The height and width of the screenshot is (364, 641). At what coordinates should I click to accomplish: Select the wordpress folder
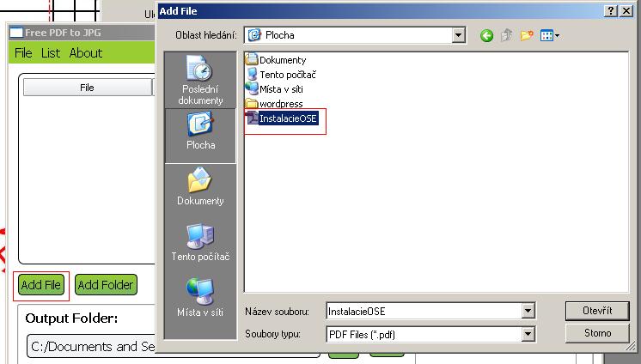274,104
